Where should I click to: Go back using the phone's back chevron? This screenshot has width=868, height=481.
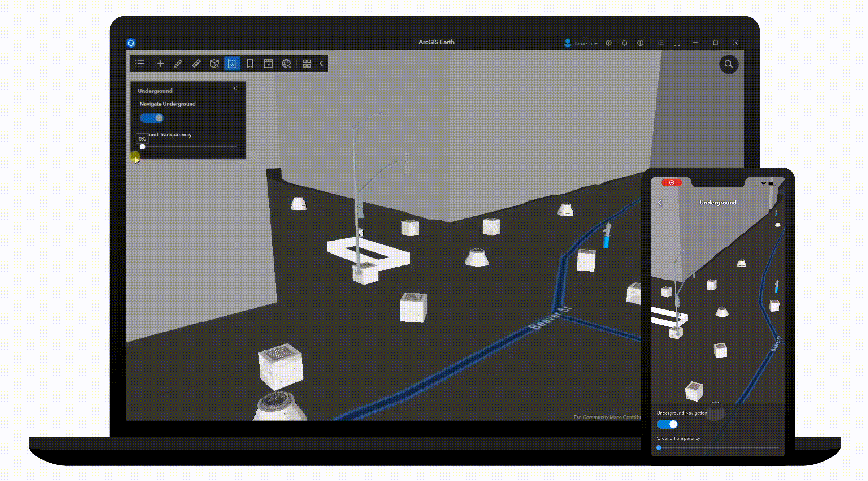[660, 203]
